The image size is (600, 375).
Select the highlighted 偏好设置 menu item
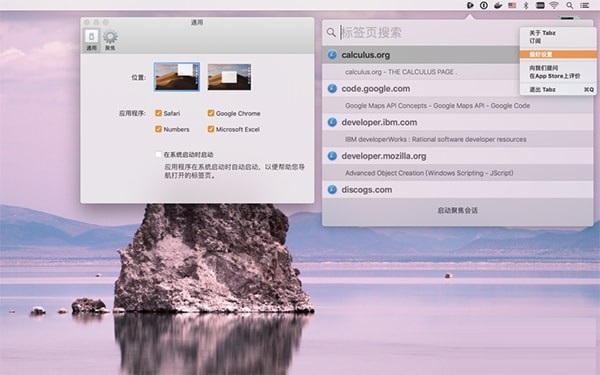click(x=558, y=54)
